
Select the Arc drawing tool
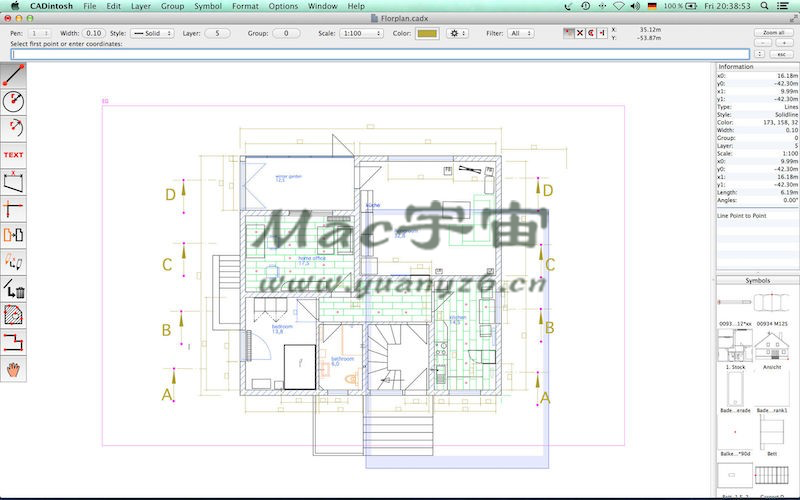click(13, 128)
